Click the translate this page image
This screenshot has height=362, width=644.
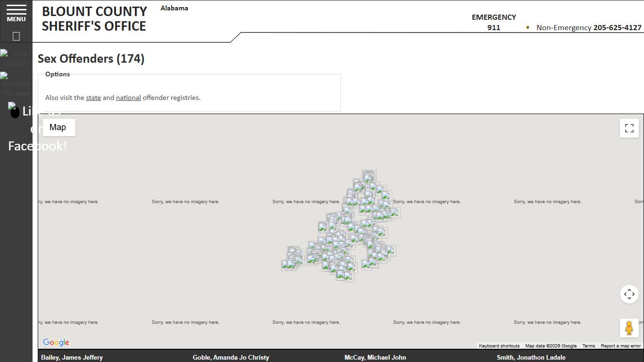pos(16,84)
